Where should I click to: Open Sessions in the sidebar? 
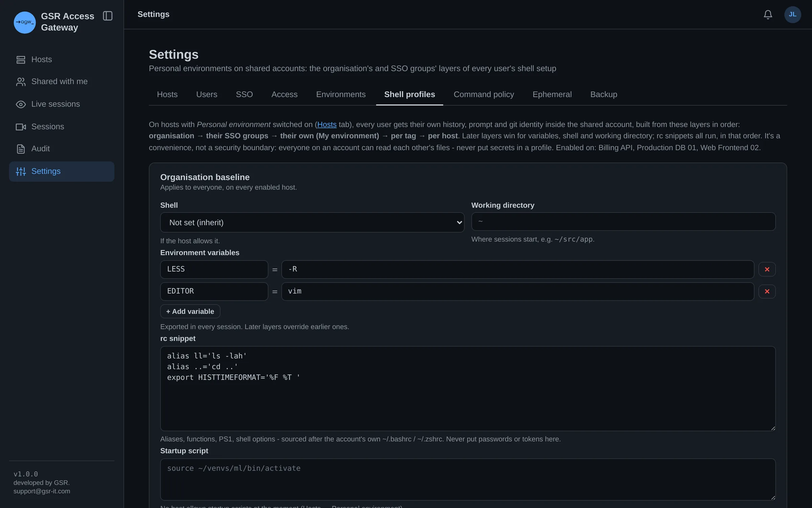[x=62, y=127]
